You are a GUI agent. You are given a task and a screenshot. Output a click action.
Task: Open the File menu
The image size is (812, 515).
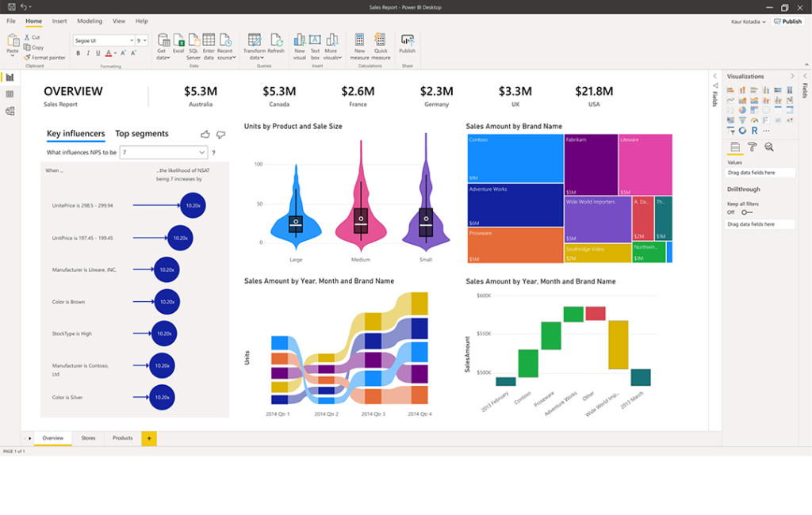click(x=11, y=21)
